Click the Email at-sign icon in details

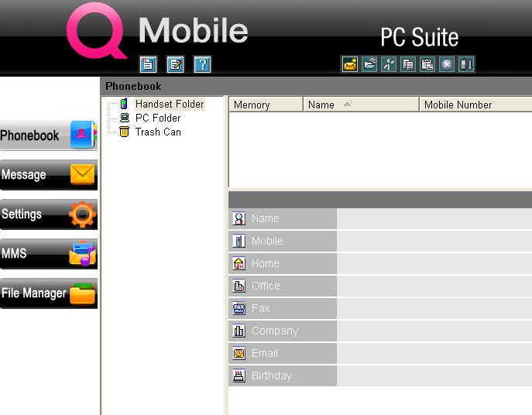[239, 353]
